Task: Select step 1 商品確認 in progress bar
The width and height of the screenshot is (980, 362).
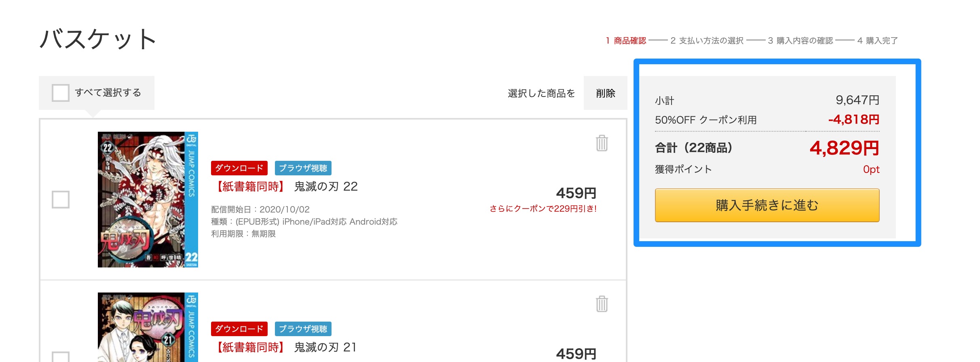Action: tap(626, 41)
